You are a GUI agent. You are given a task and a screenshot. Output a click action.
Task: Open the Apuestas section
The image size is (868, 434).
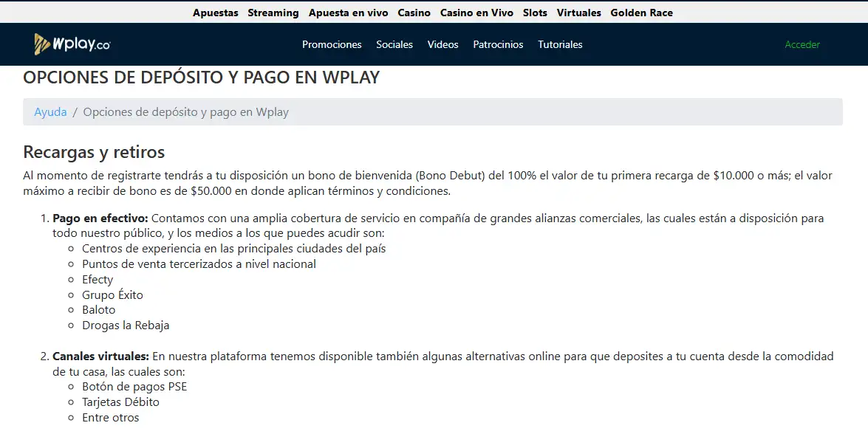click(216, 13)
